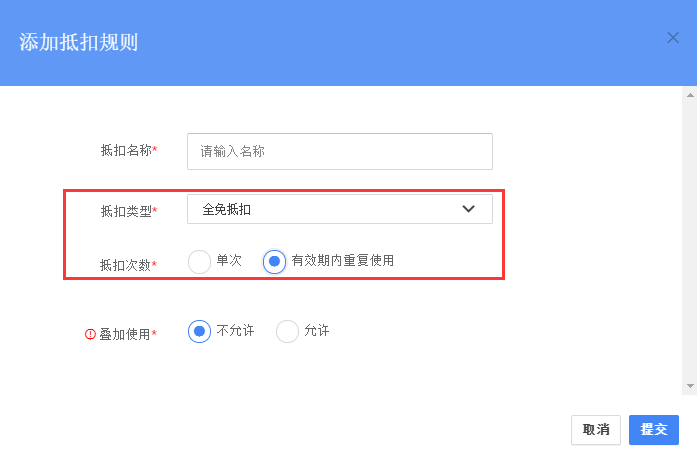Select the 有效期内重复使用 radio button

coord(274,261)
